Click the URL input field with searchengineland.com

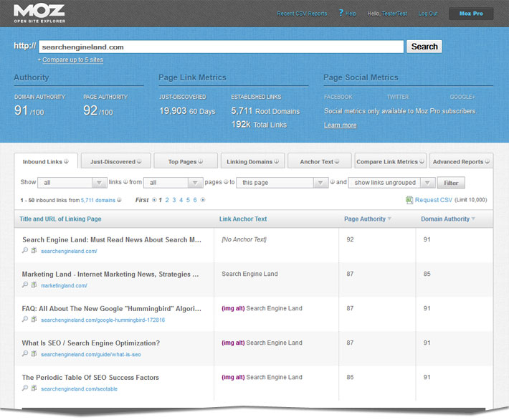221,47
